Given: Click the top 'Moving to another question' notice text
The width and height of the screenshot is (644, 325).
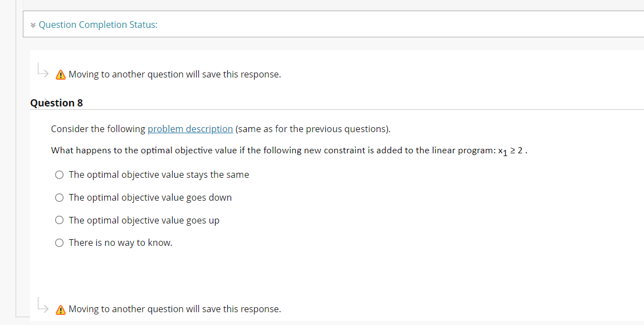Looking at the screenshot, I should click(x=174, y=74).
